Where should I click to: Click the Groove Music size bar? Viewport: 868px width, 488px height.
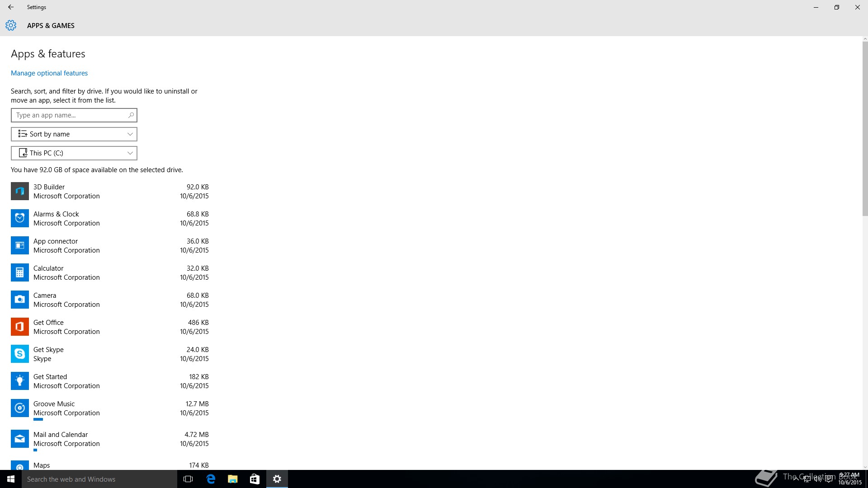[38, 419]
